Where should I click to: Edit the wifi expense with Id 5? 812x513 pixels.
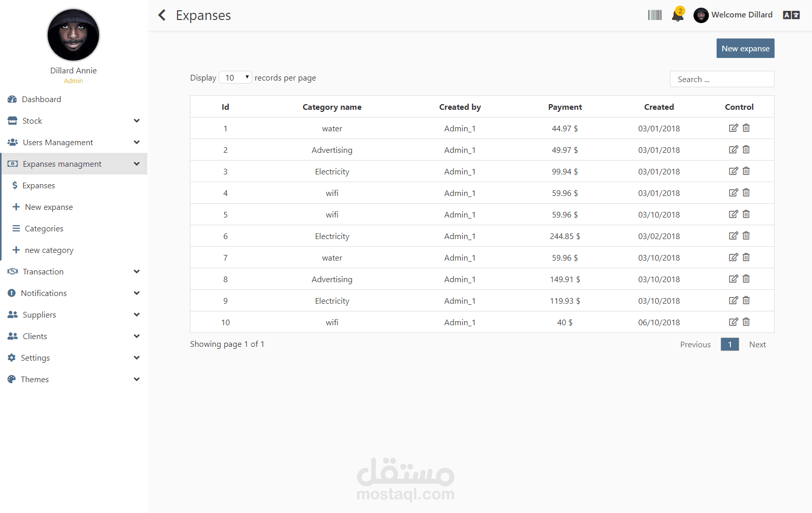click(x=734, y=214)
